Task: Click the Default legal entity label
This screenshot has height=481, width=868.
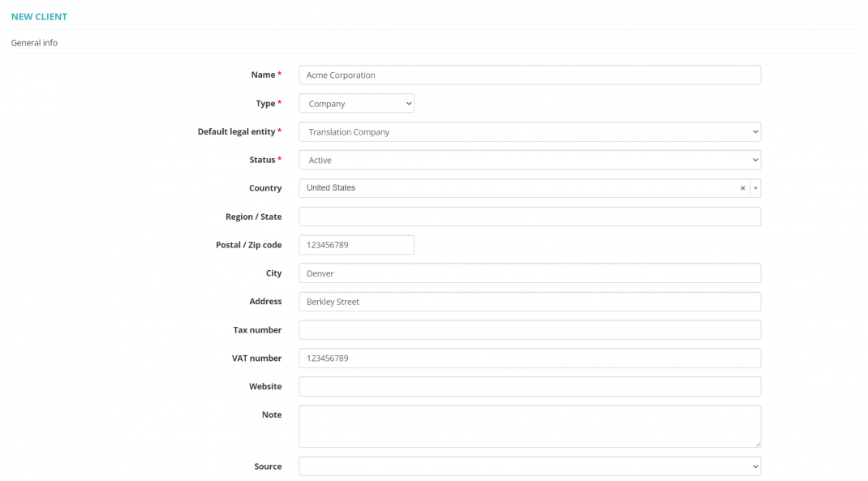Action: 236,132
